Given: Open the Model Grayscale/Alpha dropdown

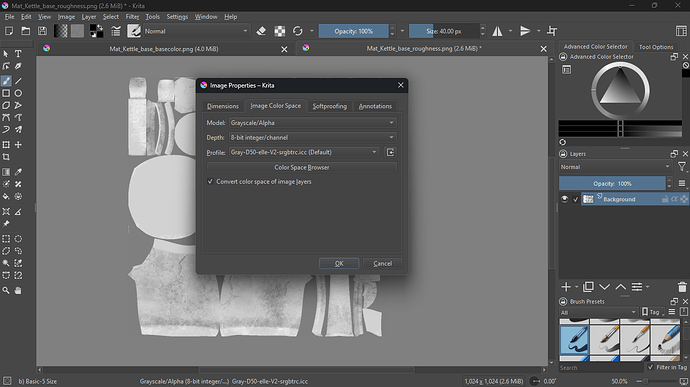Looking at the screenshot, I should point(312,123).
